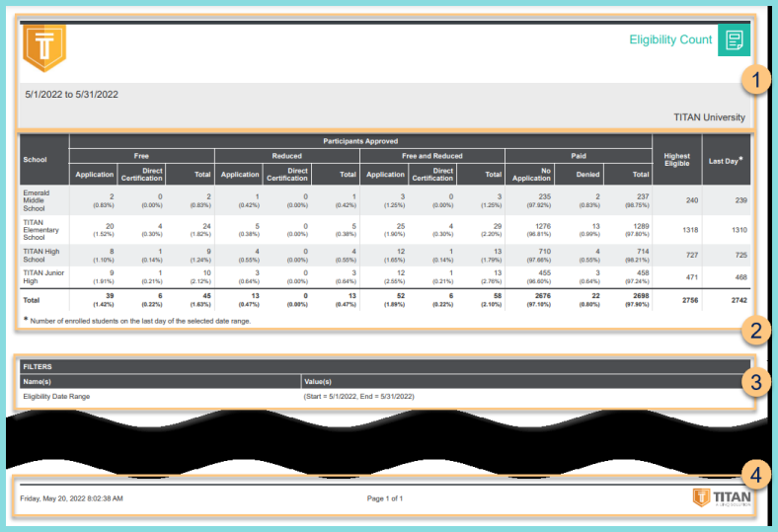Click the total Last Day value 2742

click(739, 300)
